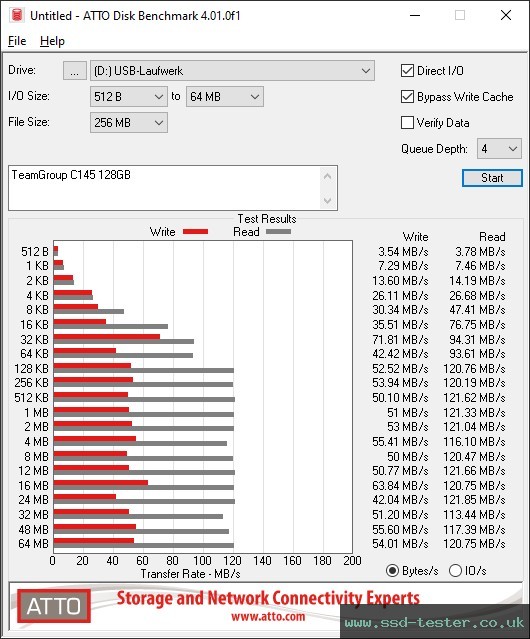Click the 32 KB write value 71.81 MB/s

pyautogui.click(x=400, y=339)
